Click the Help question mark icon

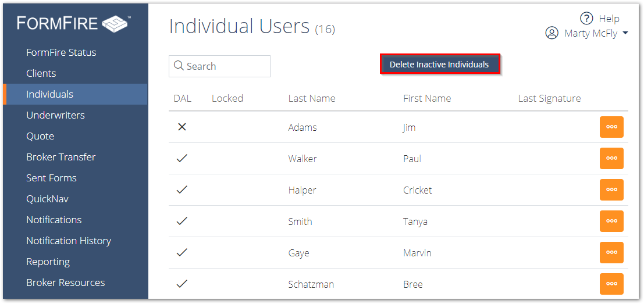(586, 19)
